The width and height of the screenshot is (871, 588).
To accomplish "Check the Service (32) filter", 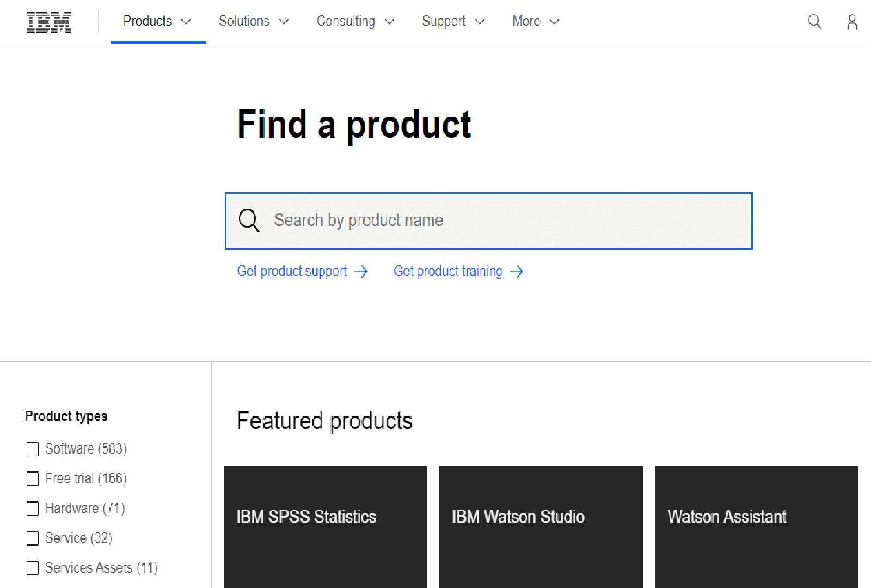I will [x=33, y=538].
